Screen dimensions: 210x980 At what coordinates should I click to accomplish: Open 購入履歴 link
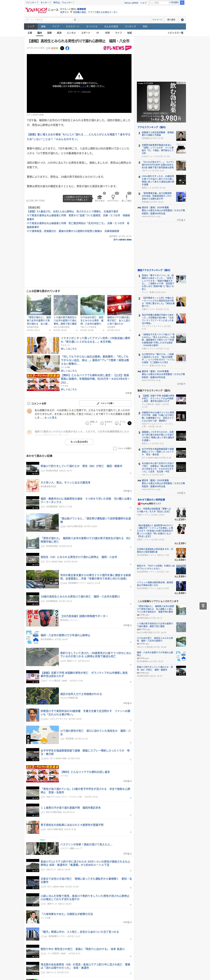(171, 20)
